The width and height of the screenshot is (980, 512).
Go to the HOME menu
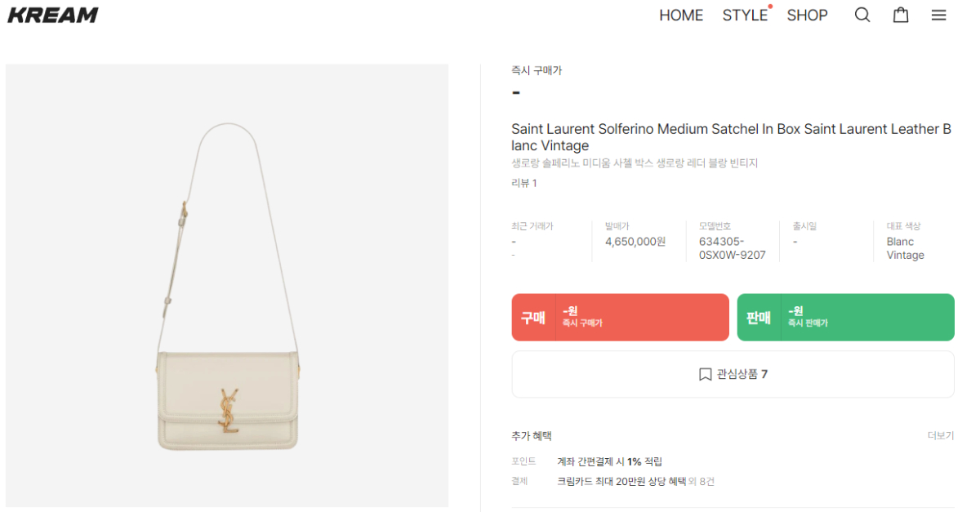[x=681, y=15]
